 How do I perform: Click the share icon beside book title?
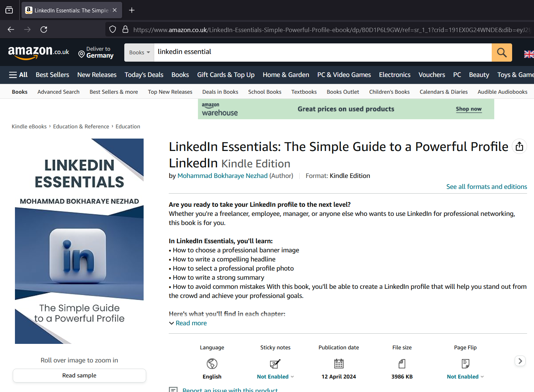point(519,147)
